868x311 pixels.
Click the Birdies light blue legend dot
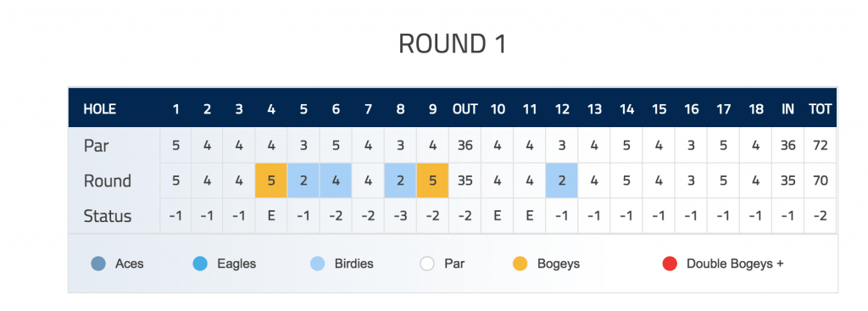coord(318,264)
